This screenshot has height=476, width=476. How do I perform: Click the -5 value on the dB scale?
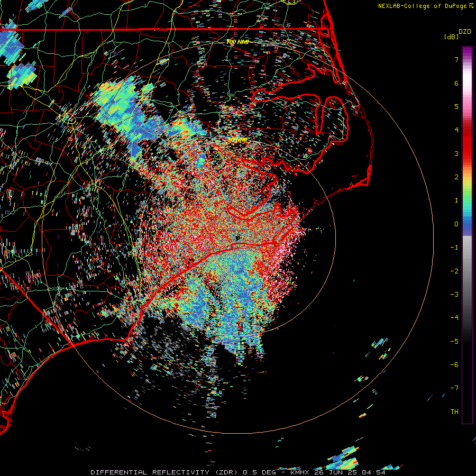pyautogui.click(x=454, y=342)
